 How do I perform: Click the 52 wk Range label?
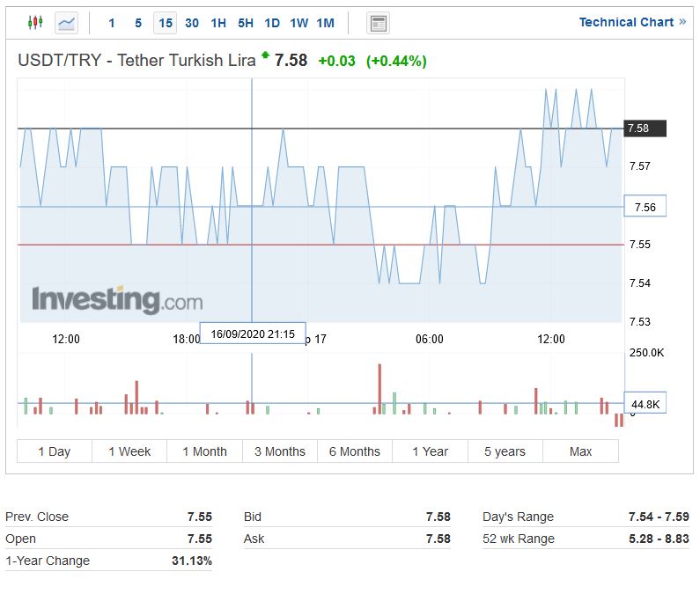click(519, 539)
